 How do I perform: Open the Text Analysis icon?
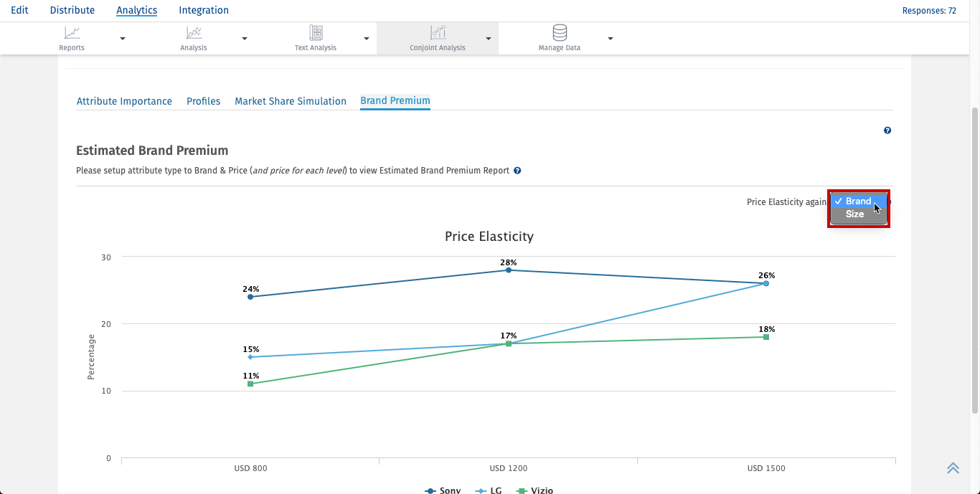point(316,33)
